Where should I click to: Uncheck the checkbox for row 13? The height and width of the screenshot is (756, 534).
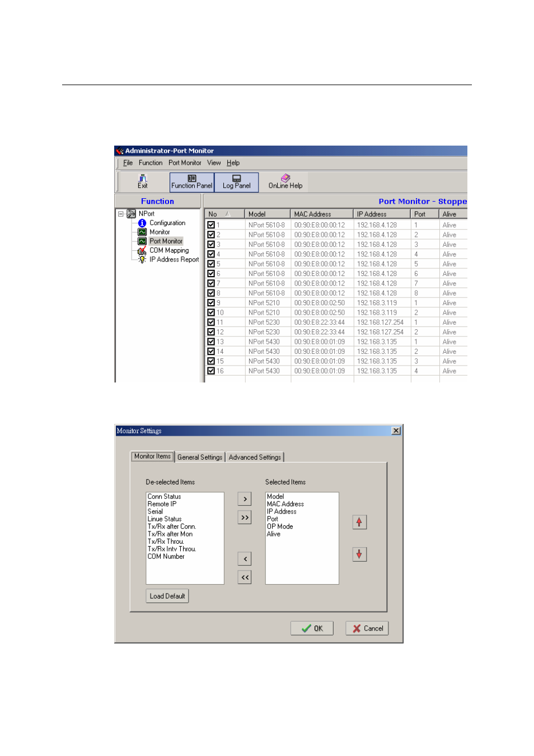211,342
